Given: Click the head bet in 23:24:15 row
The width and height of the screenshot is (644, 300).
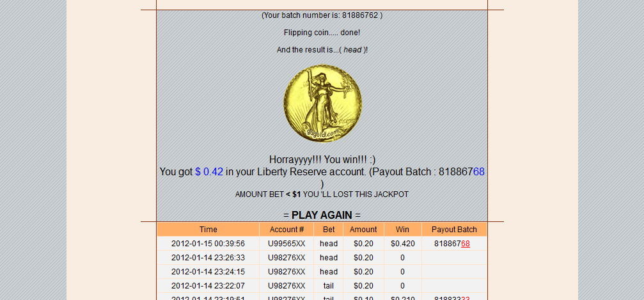Looking at the screenshot, I should point(329,272).
